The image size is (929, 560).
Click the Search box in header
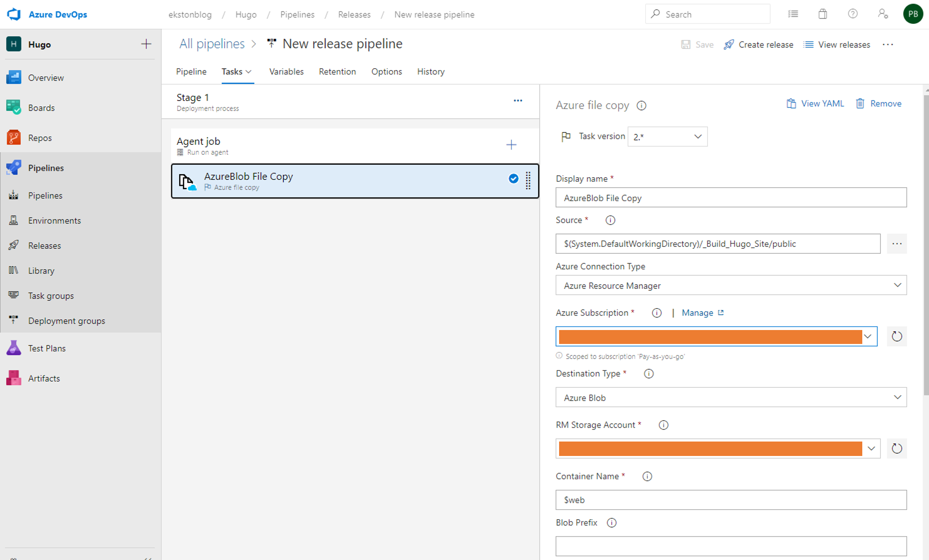[x=708, y=14]
